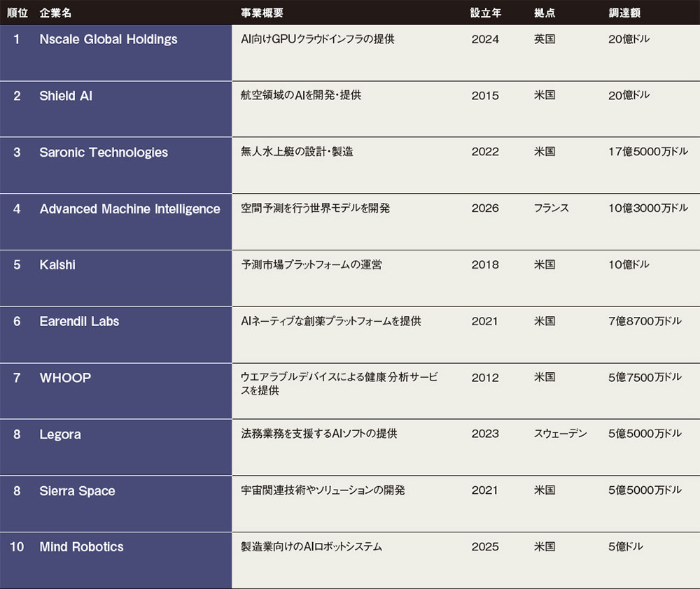The height and width of the screenshot is (589, 700).
Task: Click rank number 10
Action: click(x=17, y=547)
